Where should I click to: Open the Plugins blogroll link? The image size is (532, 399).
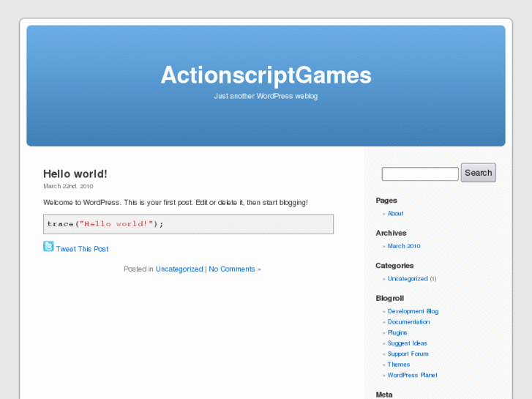coord(397,332)
